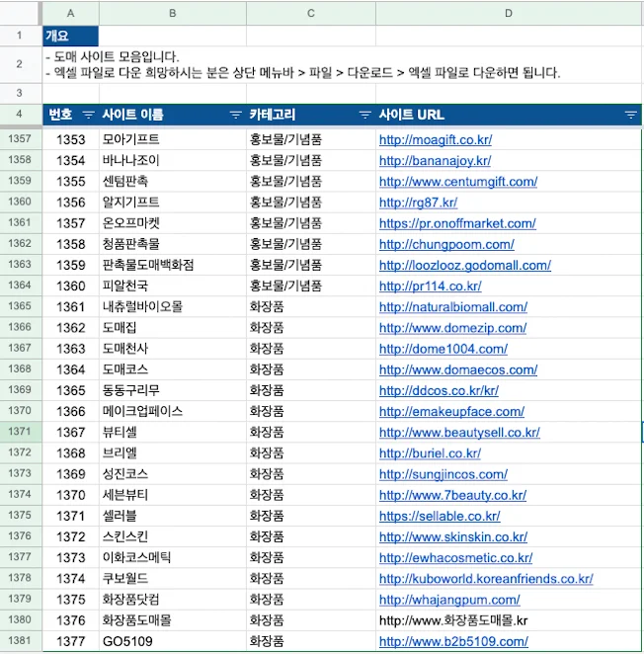Image resolution: width=644 pixels, height=654 pixels.
Task: Click the 사이트 URL header cell text
Action: tap(411, 115)
